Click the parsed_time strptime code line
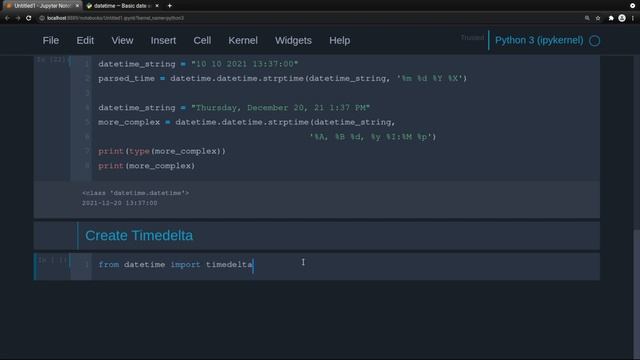 [282, 78]
